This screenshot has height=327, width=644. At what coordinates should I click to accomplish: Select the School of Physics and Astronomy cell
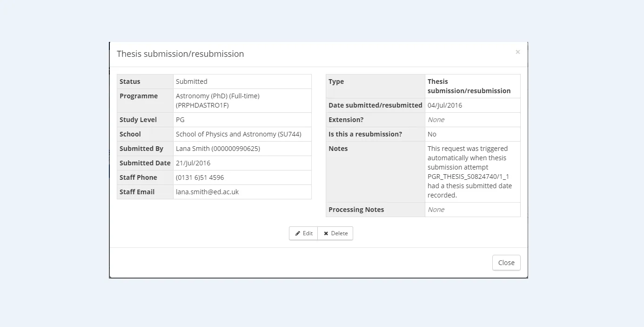point(238,134)
